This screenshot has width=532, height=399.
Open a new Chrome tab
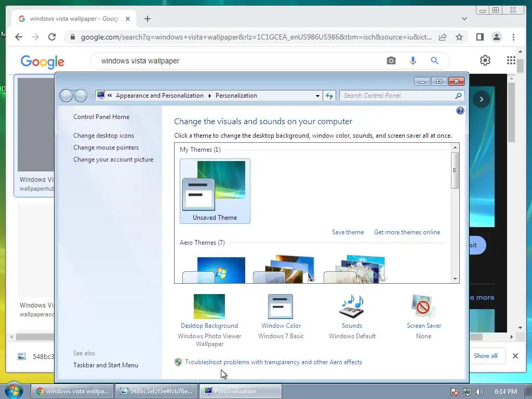(x=147, y=19)
